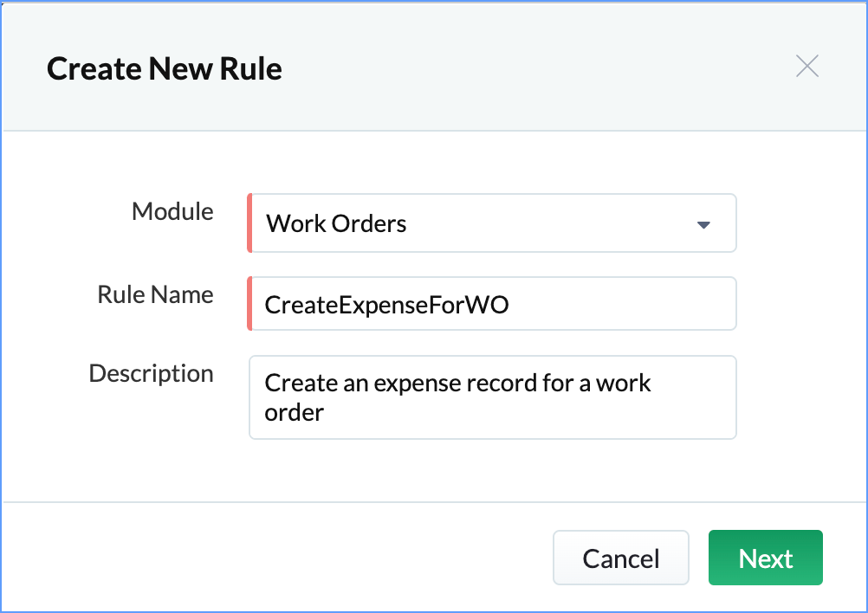Click the green Next button
The height and width of the screenshot is (613, 868).
[x=765, y=558]
